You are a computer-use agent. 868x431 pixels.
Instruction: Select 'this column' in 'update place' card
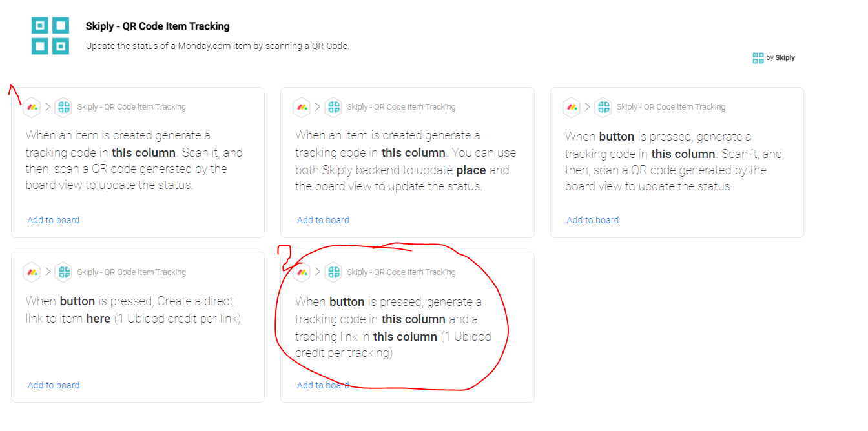tap(413, 153)
